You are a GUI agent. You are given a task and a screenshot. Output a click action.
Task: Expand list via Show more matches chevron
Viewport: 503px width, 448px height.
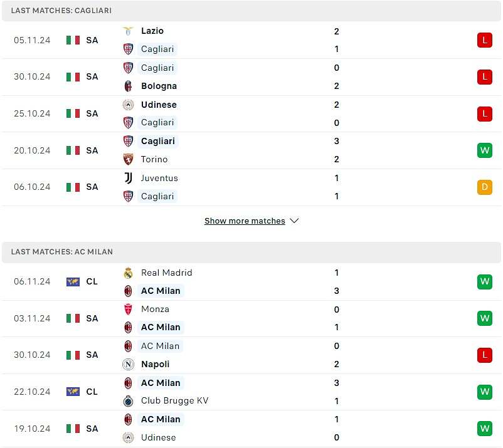pyautogui.click(x=294, y=221)
